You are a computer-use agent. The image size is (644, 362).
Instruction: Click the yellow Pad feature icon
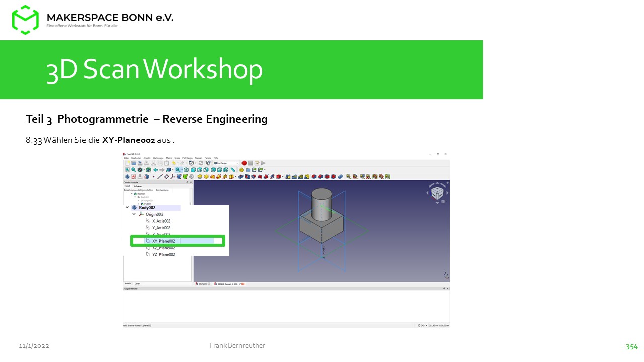coord(200,176)
